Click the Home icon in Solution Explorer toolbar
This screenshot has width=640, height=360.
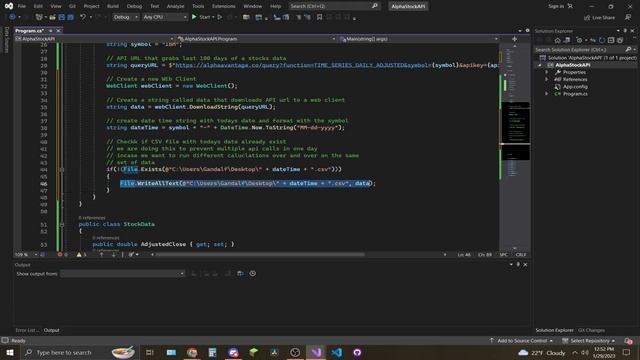[558, 40]
